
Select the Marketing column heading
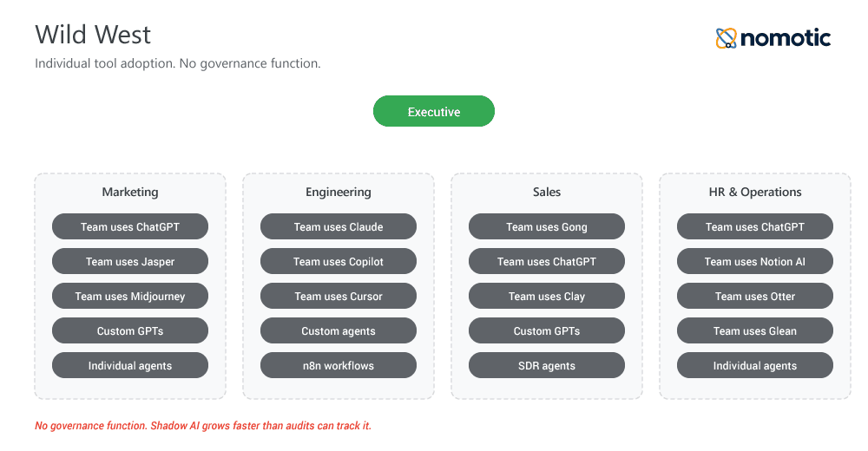tap(130, 192)
